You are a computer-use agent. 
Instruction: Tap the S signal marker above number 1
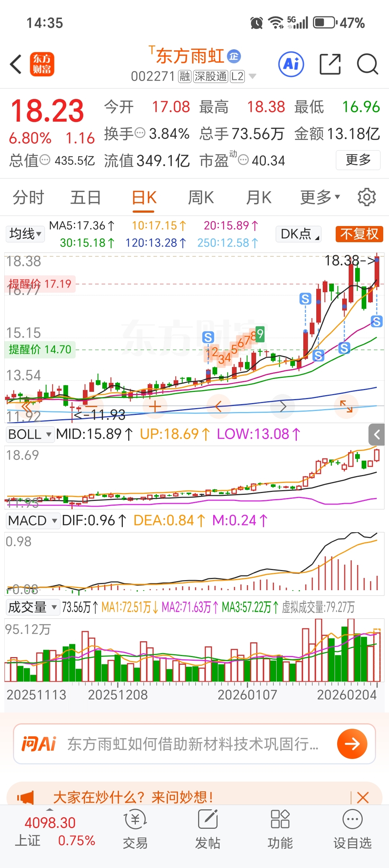(x=208, y=337)
